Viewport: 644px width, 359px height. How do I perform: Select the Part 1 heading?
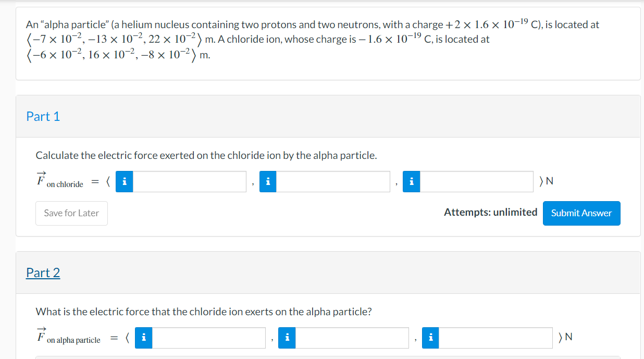[43, 116]
